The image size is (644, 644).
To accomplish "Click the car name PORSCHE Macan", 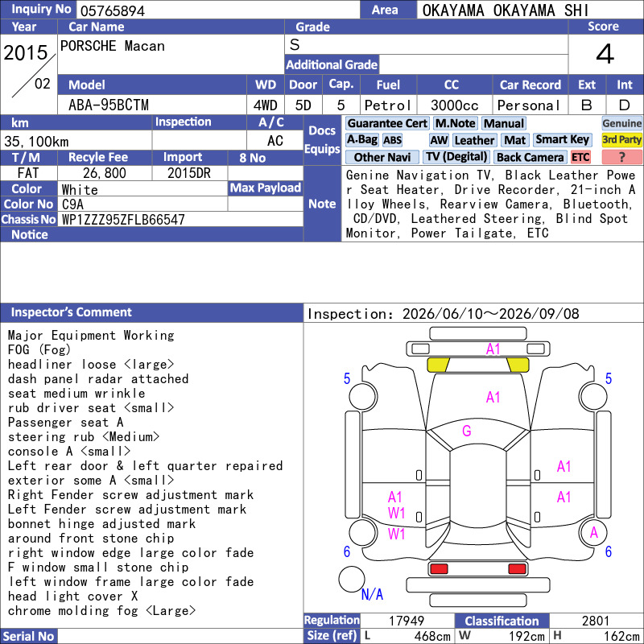I will tap(113, 46).
